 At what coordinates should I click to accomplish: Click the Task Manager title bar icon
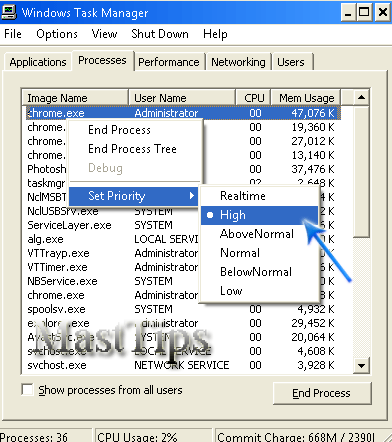pyautogui.click(x=9, y=12)
